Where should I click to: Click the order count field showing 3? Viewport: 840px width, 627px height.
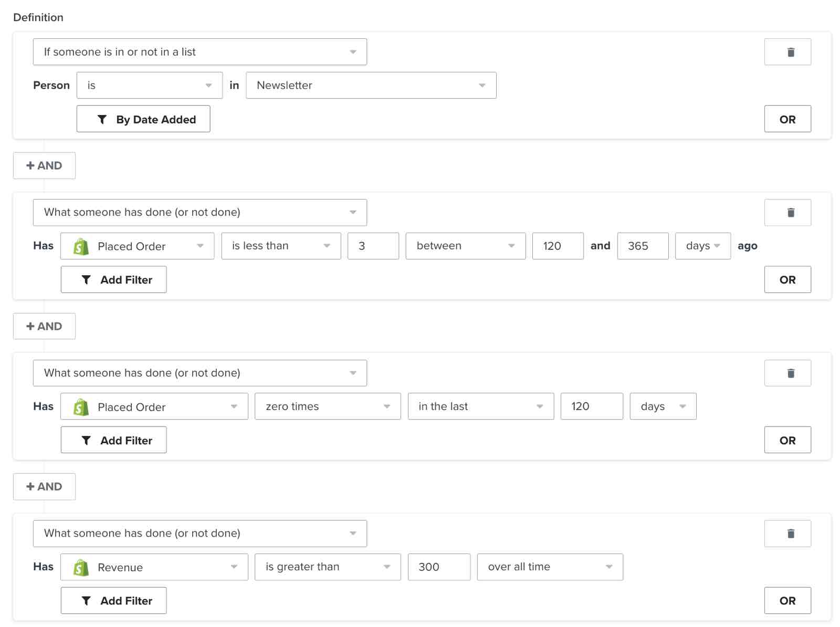[x=373, y=246]
